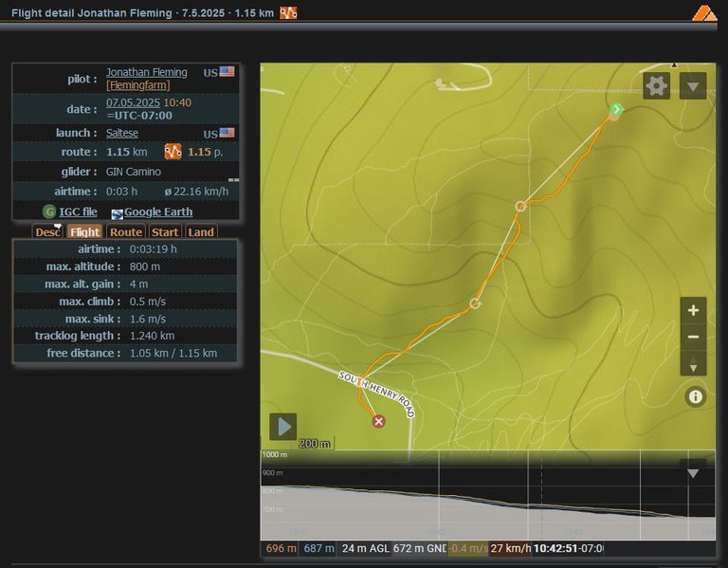This screenshot has height=568, width=728.
Task: Open the map settings gear
Action: click(656, 86)
